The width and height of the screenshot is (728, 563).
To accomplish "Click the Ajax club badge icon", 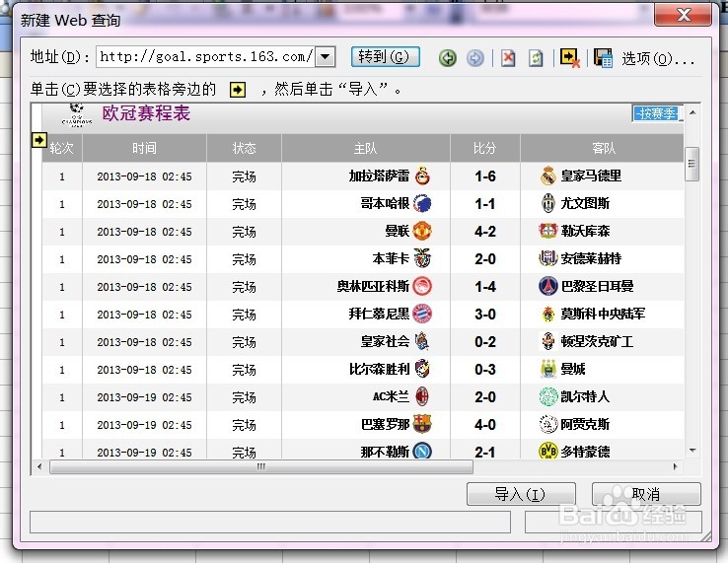I will coord(548,424).
